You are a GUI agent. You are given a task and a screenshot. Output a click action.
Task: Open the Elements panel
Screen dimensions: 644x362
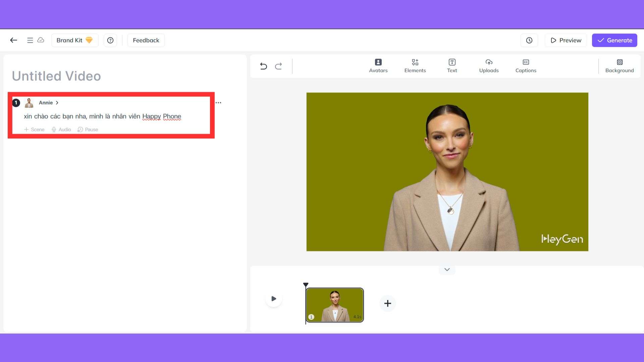pyautogui.click(x=415, y=66)
